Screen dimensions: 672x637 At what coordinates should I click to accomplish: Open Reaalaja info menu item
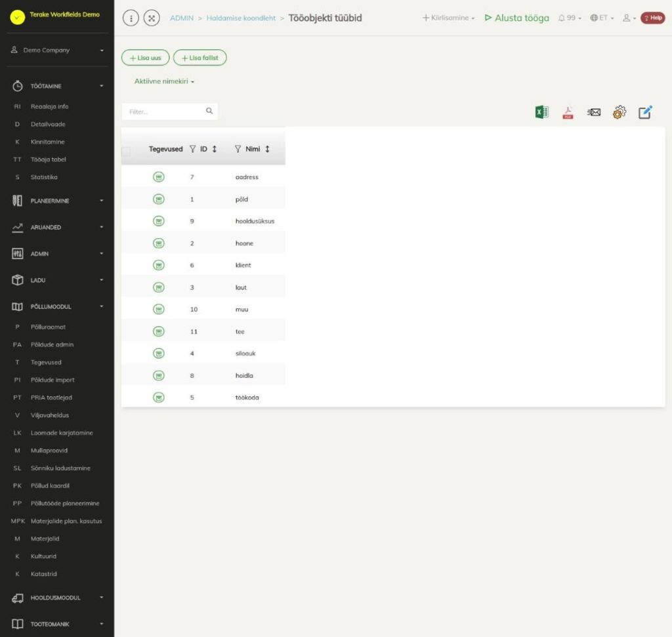click(x=49, y=107)
